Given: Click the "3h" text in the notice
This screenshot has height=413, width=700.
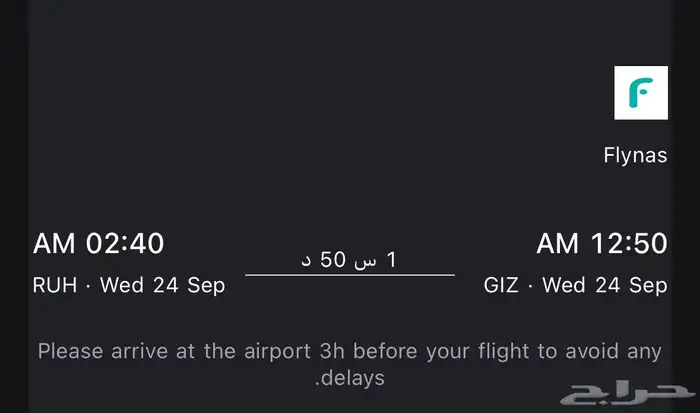Looking at the screenshot, I should pos(333,351).
